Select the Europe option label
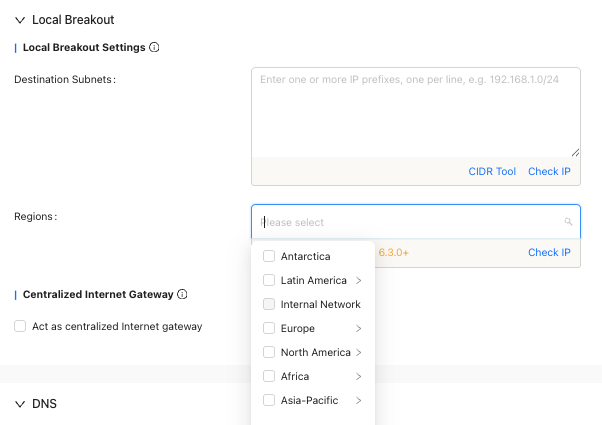602x425 pixels. [298, 328]
